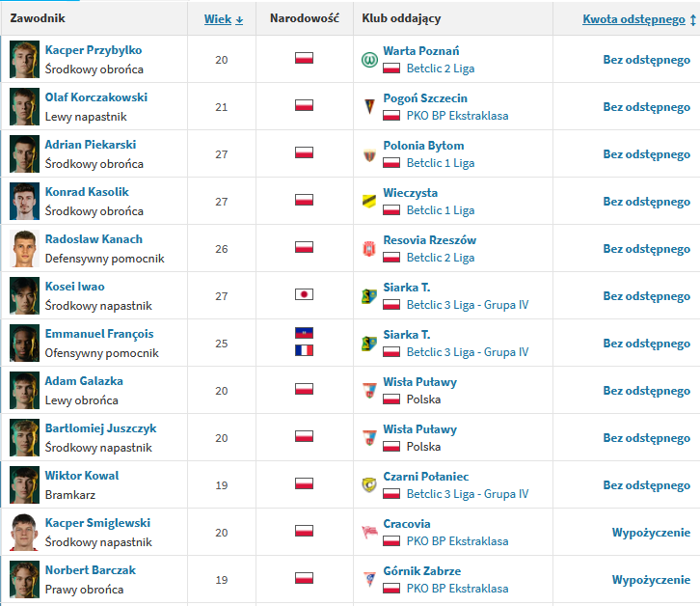This screenshot has width=700, height=606.
Task: Open Bartlomiej Juszczyk player profile
Action: pyautogui.click(x=101, y=428)
